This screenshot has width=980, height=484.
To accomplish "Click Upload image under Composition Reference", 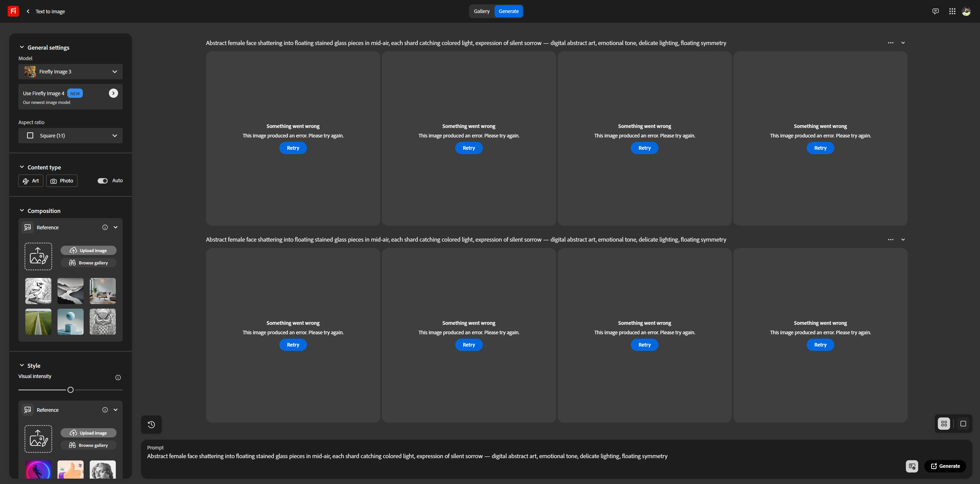I will pos(88,250).
